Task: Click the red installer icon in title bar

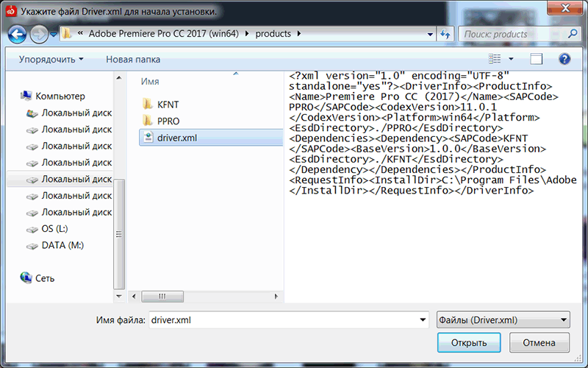Action: click(x=11, y=11)
